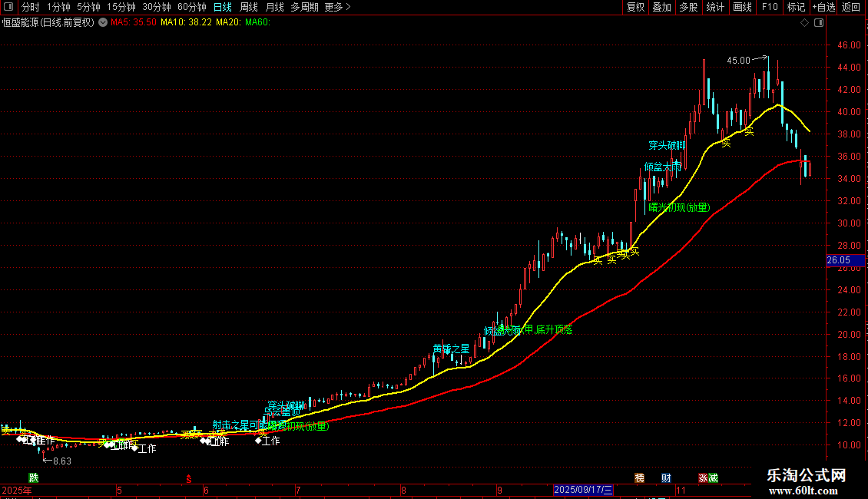Select the 日线 daily chart tab
Viewport: 868px width, 499px height.
[223, 7]
